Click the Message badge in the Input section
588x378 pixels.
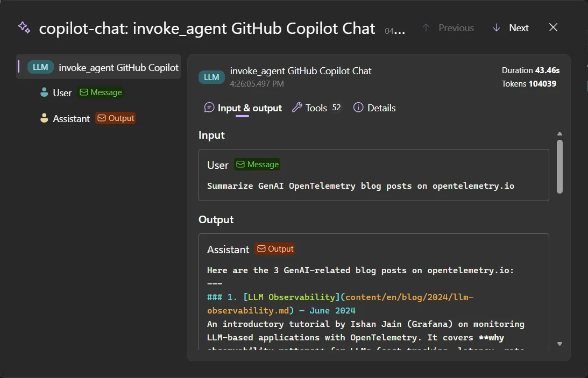pyautogui.click(x=257, y=165)
